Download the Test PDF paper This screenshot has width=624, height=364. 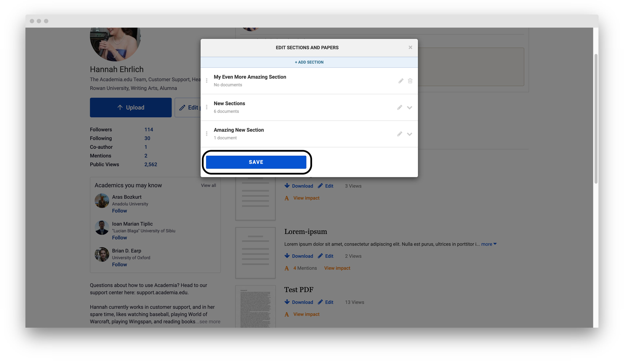299,302
